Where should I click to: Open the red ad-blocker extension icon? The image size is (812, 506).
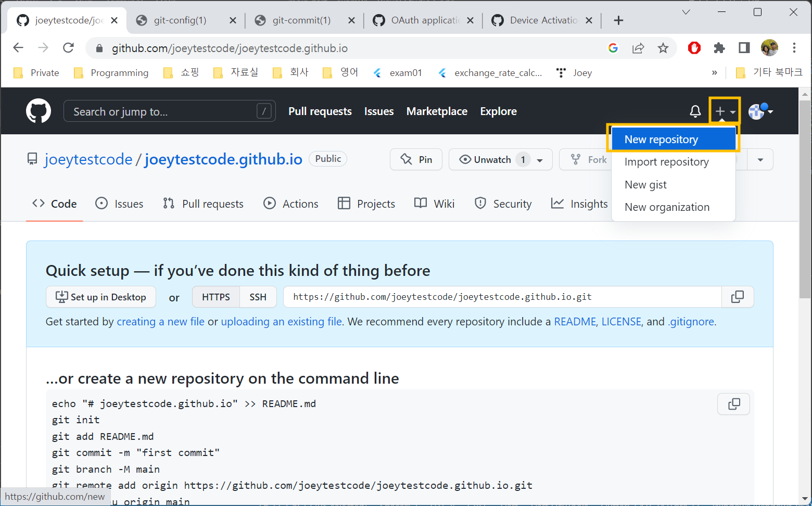694,48
